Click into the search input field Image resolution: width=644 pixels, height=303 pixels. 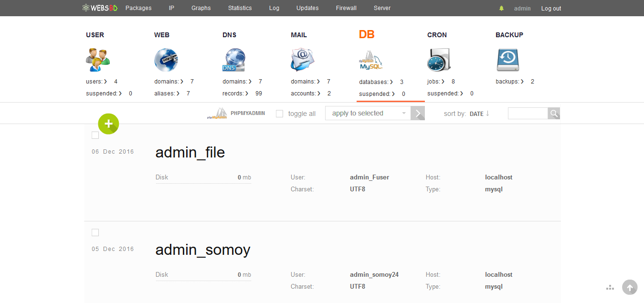(528, 114)
